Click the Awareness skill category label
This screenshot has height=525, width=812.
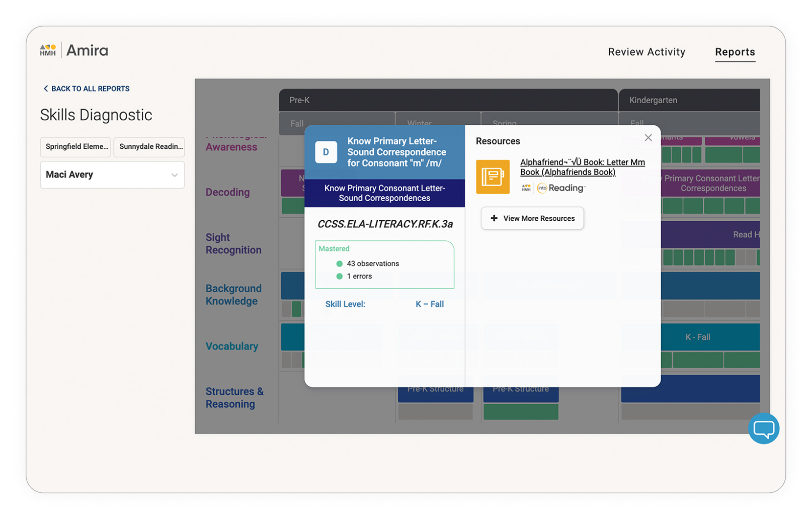[231, 147]
